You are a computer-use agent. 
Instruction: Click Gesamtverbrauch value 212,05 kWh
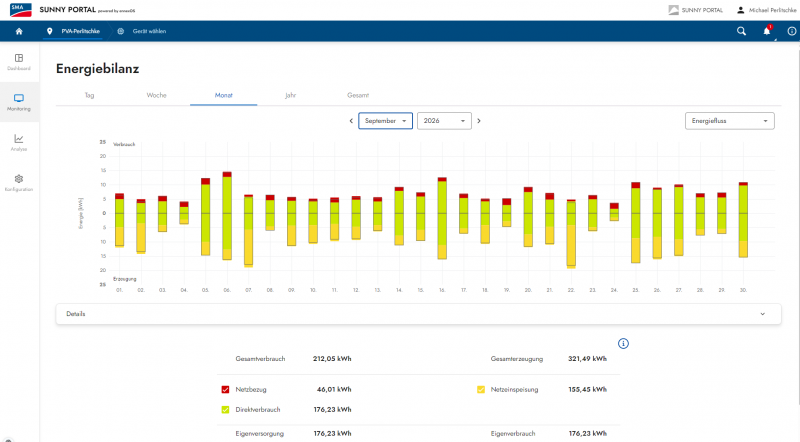332,359
